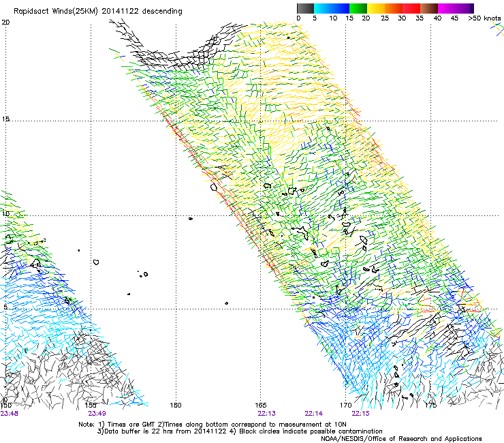Screen dimensions: 504x443
Task: Click the 'NOAA/NESDIS/Office of Research and Applications' credit
Action: click(401, 439)
